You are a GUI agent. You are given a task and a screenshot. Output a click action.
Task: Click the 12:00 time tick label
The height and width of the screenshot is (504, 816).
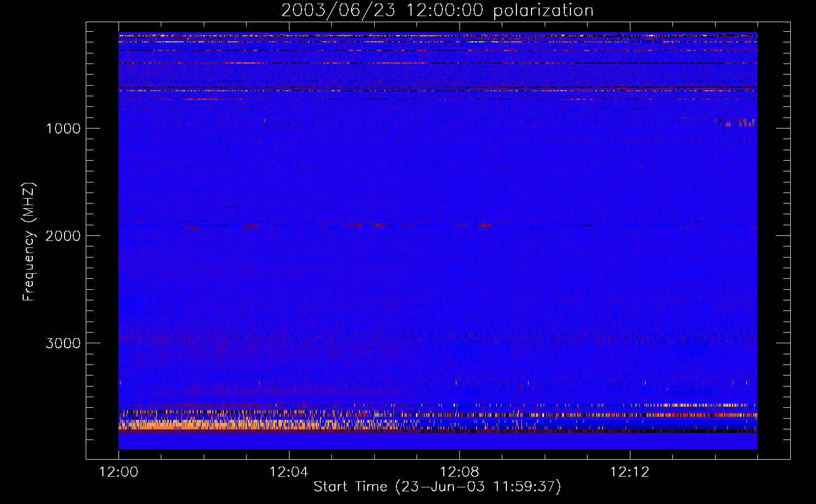(x=119, y=472)
